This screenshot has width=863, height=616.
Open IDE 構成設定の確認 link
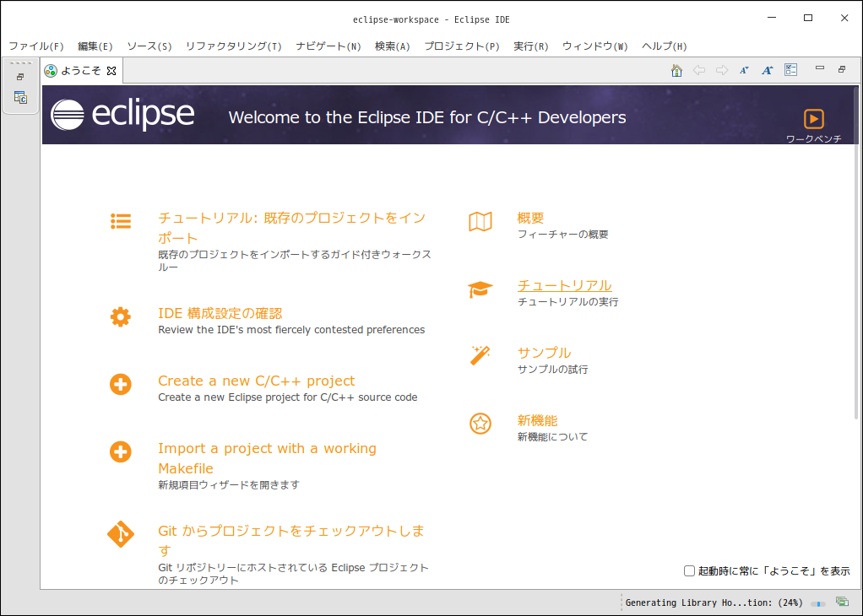(x=220, y=314)
